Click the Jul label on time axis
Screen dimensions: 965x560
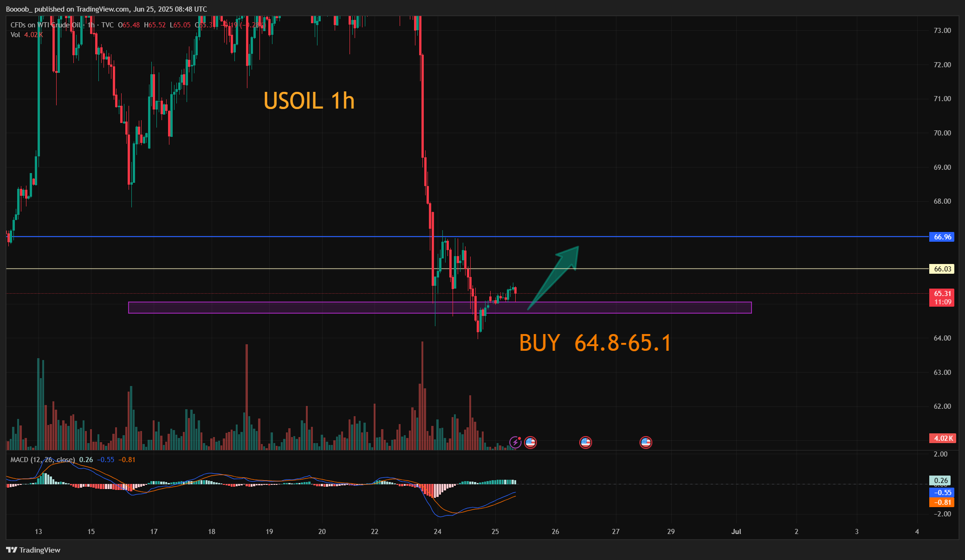tap(736, 532)
